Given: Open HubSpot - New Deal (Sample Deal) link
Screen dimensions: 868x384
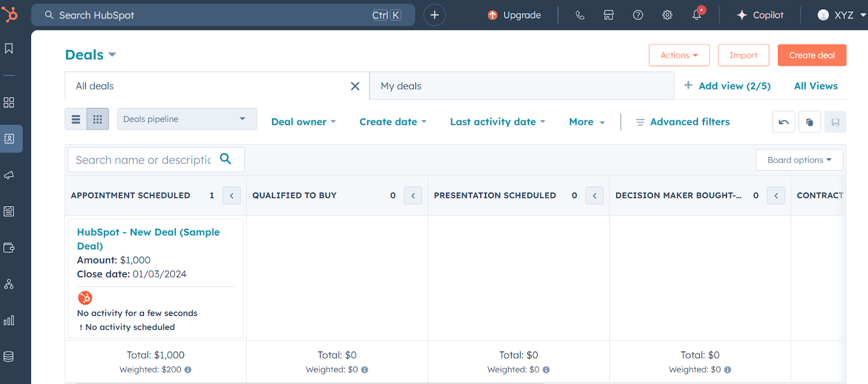Looking at the screenshot, I should (x=148, y=239).
